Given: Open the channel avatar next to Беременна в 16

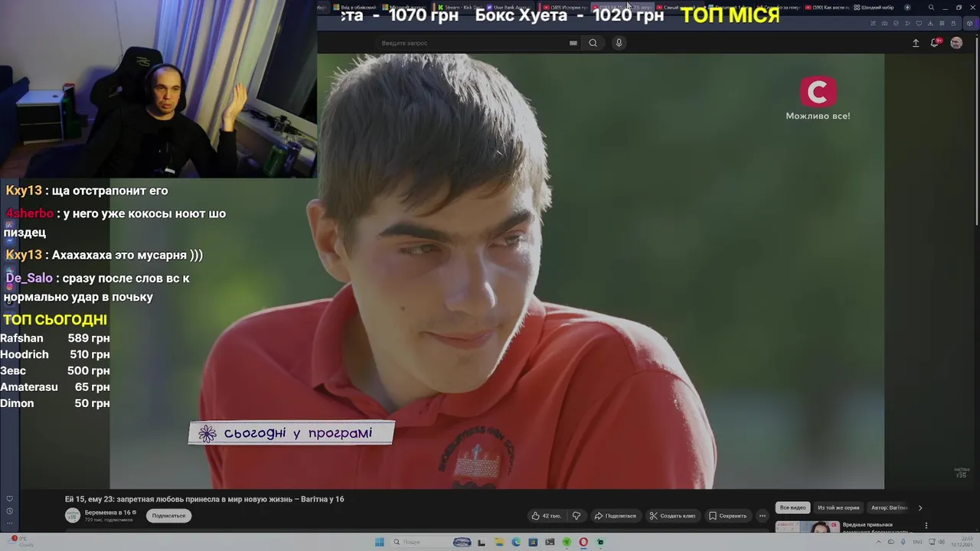Looking at the screenshot, I should click(73, 516).
